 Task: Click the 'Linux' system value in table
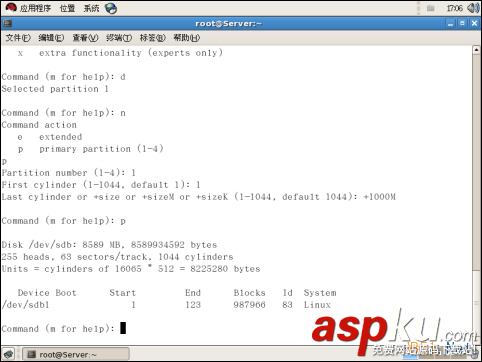[x=317, y=305]
